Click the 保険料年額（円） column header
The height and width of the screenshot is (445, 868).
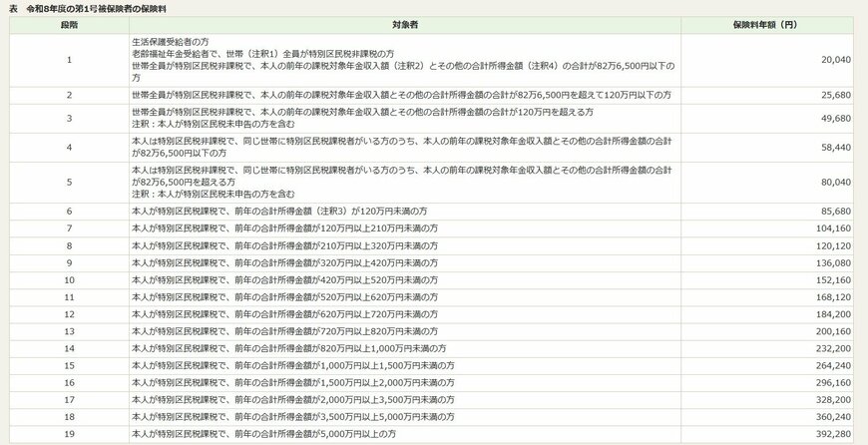click(766, 26)
